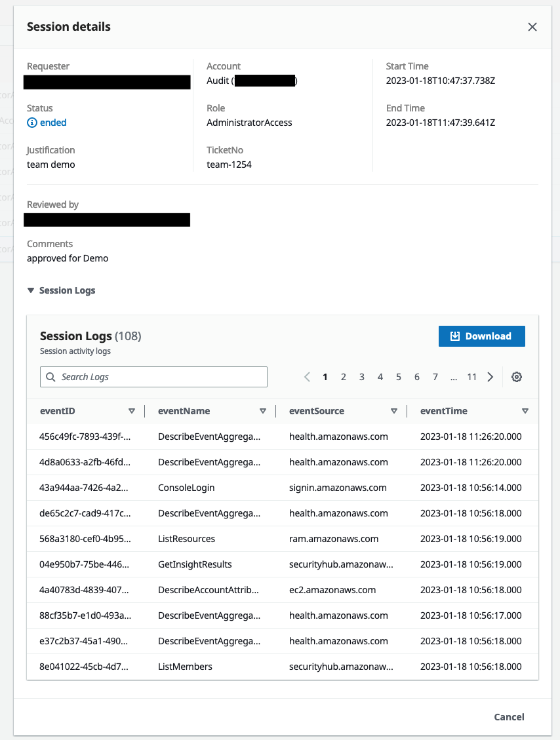Select event ID 4d8a0633-a2fb-46fd

coord(85,462)
